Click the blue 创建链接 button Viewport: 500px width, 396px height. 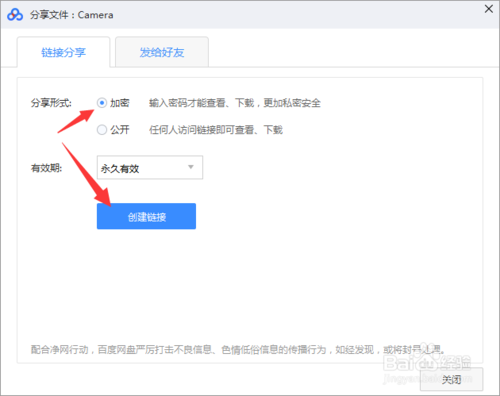pyautogui.click(x=146, y=216)
